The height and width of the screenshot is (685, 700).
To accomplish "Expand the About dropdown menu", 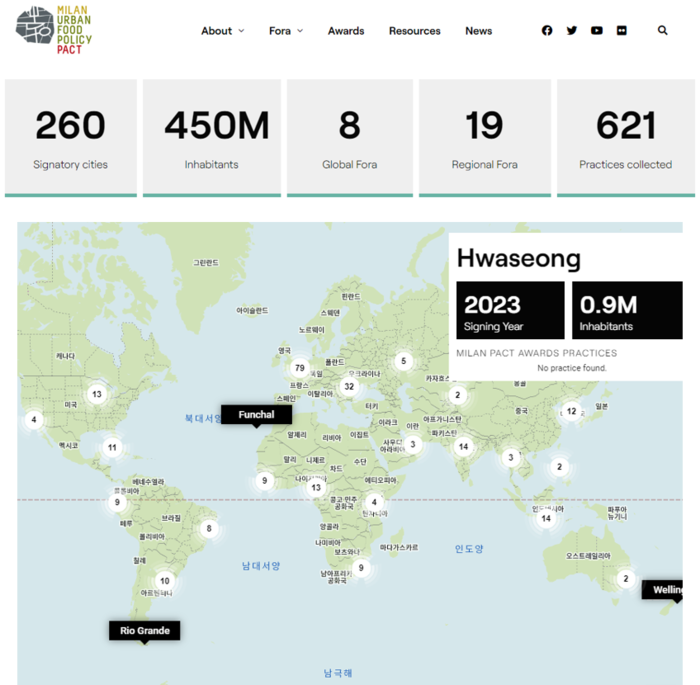I will click(x=222, y=31).
